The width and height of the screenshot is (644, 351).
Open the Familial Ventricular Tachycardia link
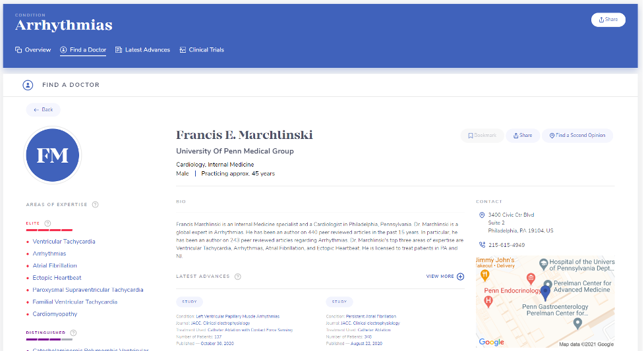coord(74,302)
